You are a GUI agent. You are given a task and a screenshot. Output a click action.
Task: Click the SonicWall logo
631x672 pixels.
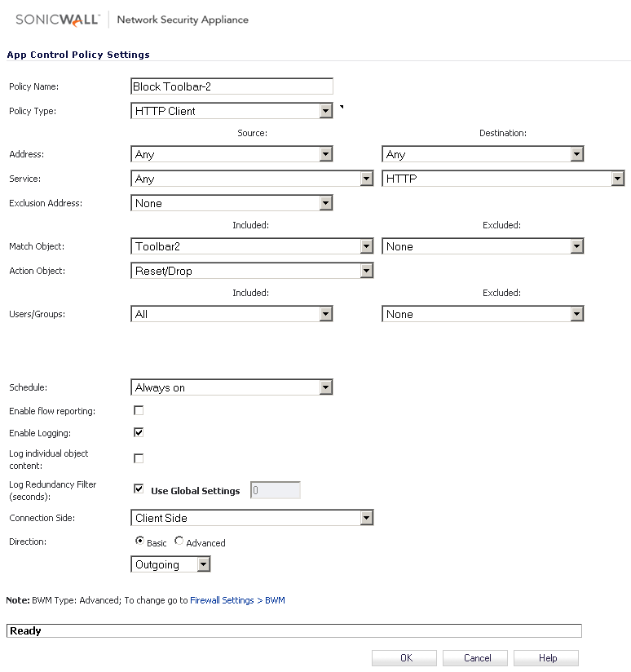(x=58, y=20)
